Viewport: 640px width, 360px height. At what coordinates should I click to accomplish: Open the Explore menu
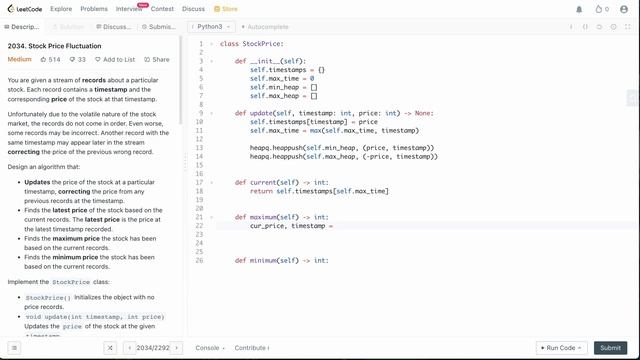click(61, 9)
